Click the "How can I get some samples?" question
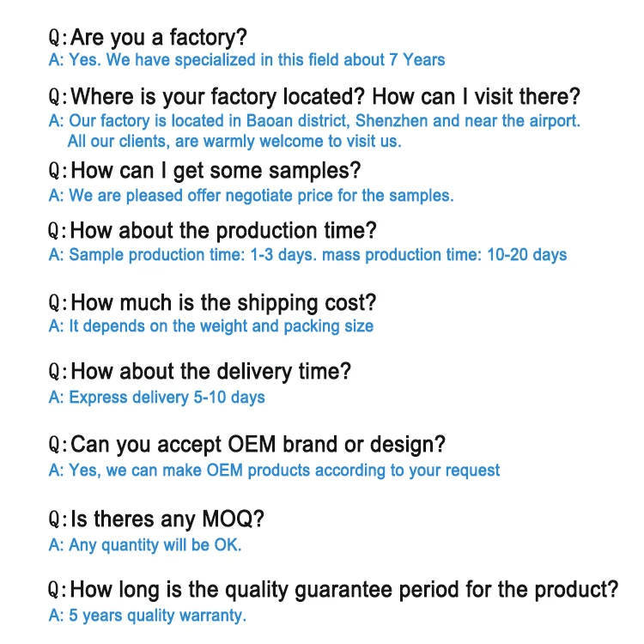 (x=215, y=170)
